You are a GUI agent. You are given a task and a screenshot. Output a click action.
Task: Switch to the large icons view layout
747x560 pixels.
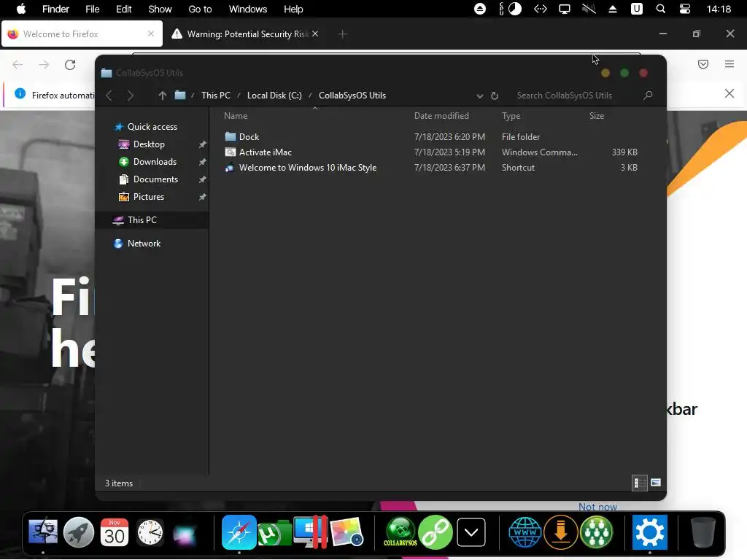656,483
